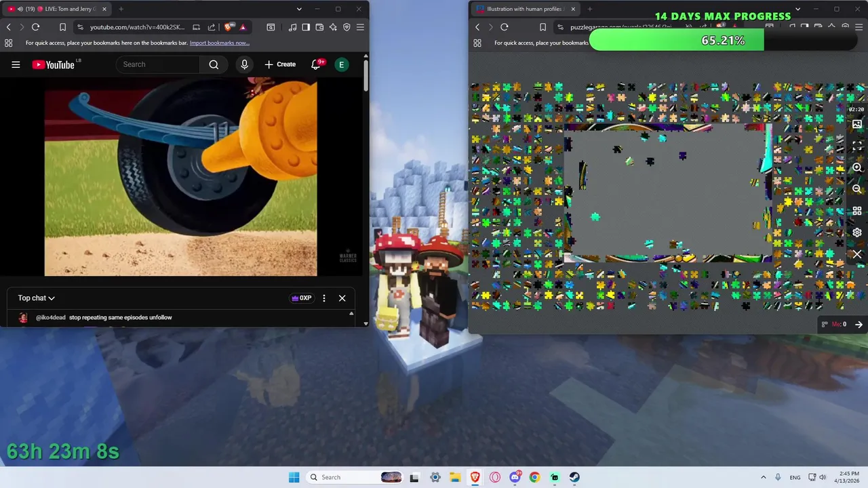Close the live chat panel
This screenshot has width=868, height=488.
[342, 298]
